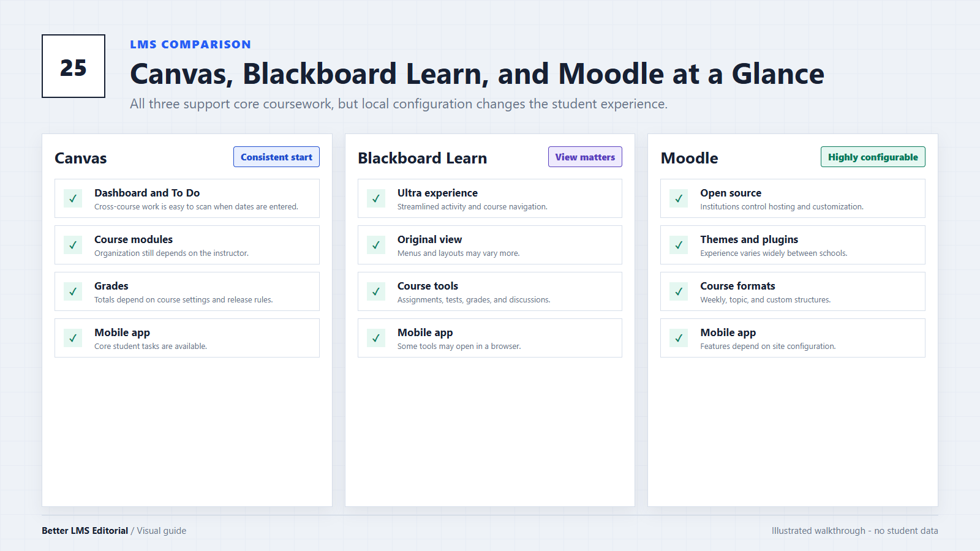The height and width of the screenshot is (551, 980).
Task: Click the checkmark beside Dashboard and To Do
Action: tap(73, 198)
